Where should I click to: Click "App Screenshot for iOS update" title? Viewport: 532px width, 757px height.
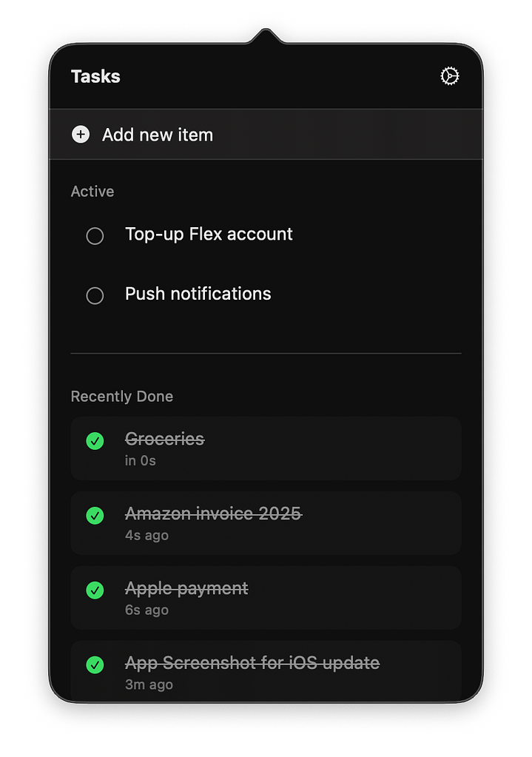(x=252, y=662)
